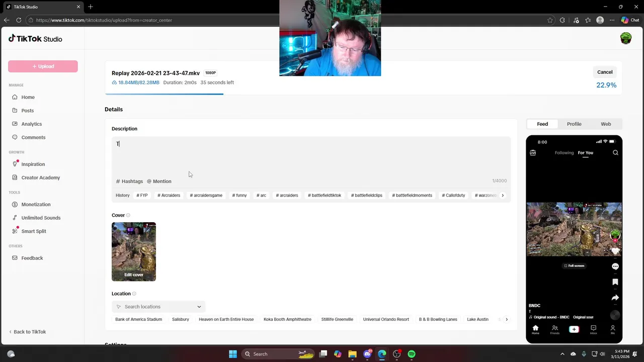Click the Friends icon in preview navigation

pos(554,329)
